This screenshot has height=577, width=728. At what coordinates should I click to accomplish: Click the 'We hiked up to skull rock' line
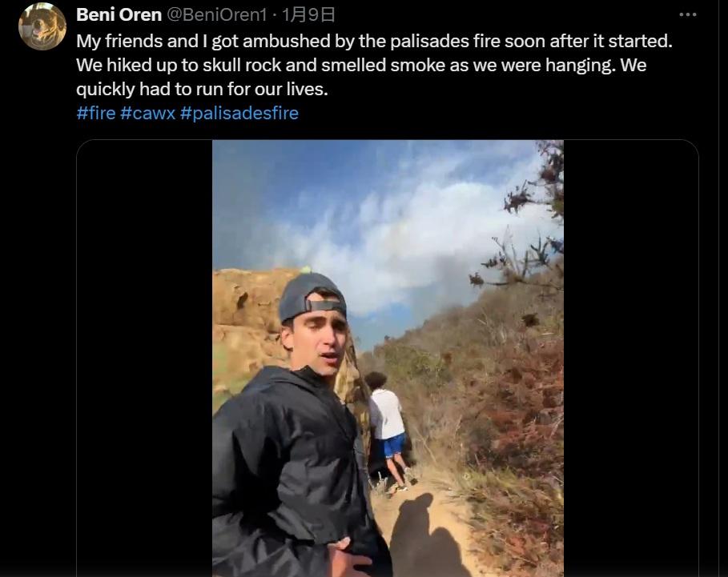361,65
